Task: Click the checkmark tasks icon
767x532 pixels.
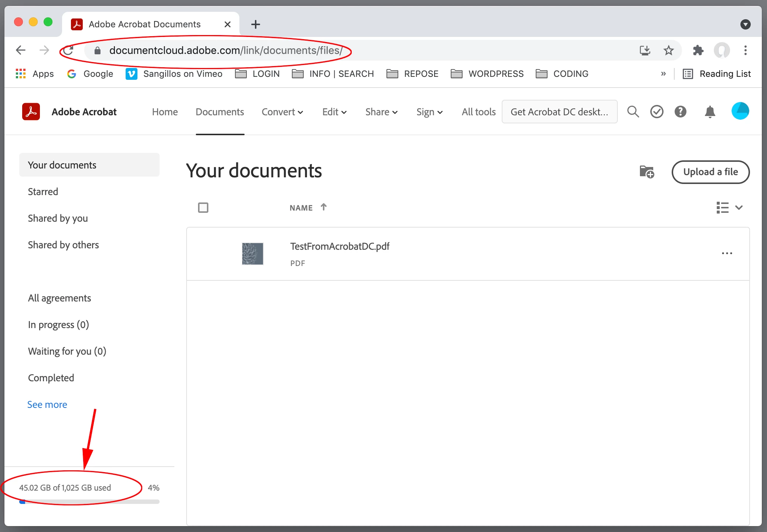Action: [x=657, y=112]
